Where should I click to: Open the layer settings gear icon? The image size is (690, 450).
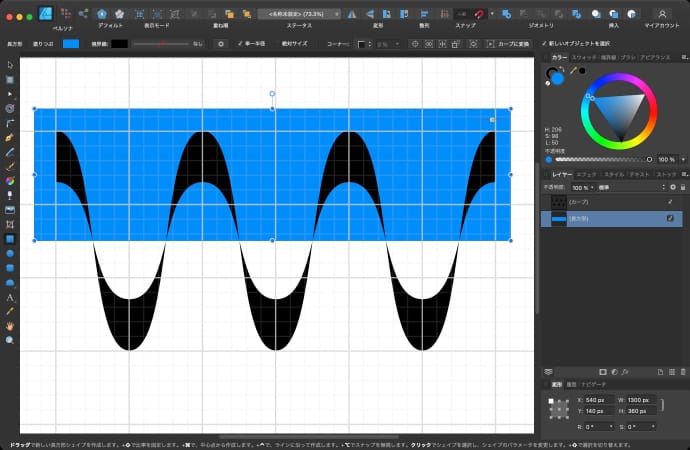[x=672, y=187]
